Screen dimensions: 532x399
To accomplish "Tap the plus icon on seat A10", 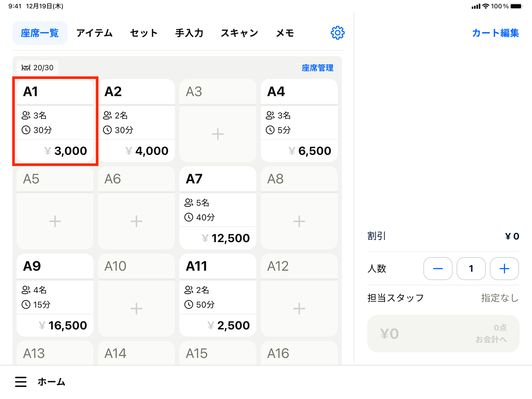I will click(x=136, y=309).
